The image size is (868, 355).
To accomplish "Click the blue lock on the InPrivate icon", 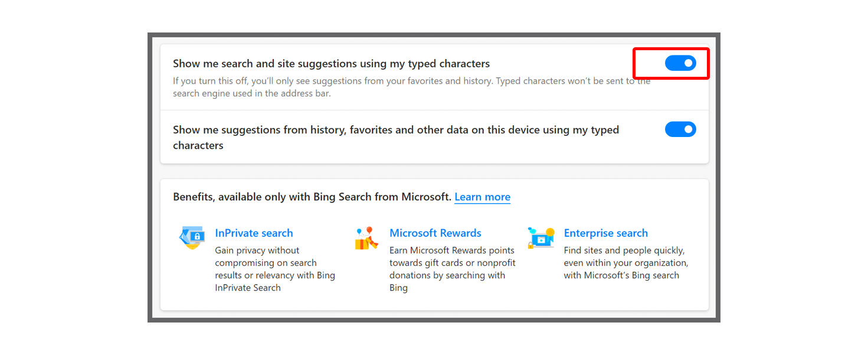I will click(196, 236).
